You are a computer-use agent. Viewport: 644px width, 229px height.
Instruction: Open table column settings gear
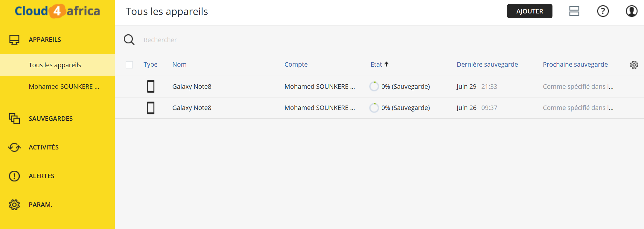coord(634,65)
